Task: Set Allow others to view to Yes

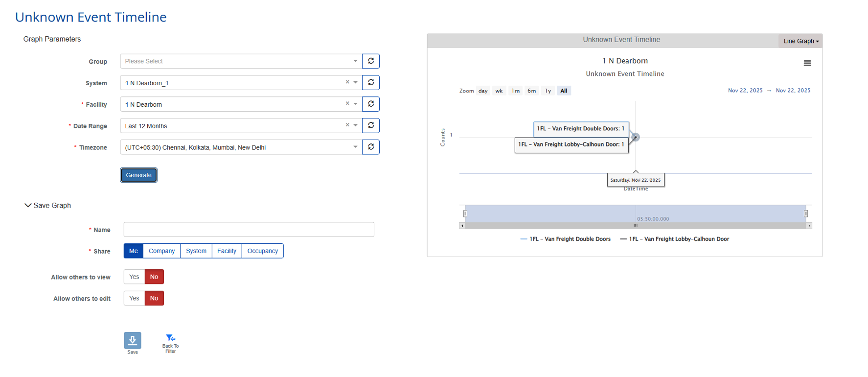Action: (134, 277)
